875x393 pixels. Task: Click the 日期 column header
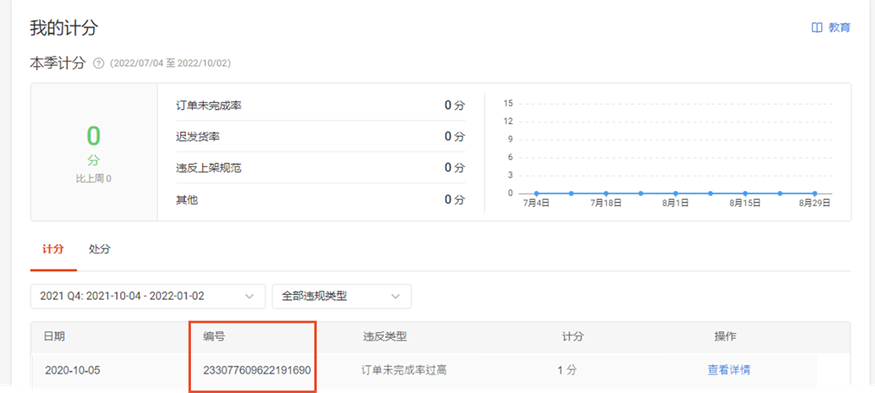54,336
